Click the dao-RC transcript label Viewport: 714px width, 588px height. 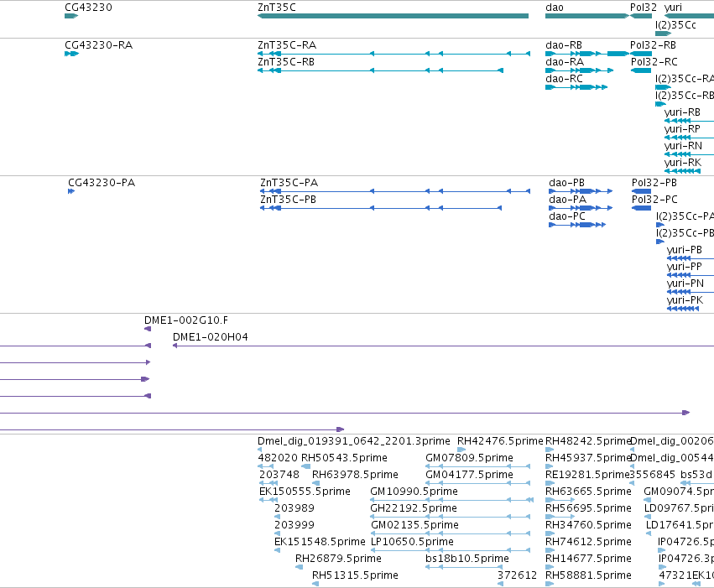point(564,79)
